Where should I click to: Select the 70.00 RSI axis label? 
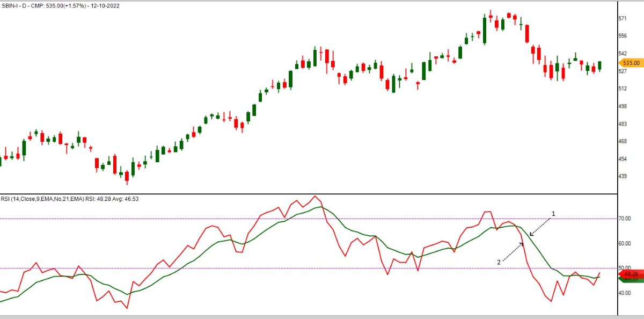624,219
